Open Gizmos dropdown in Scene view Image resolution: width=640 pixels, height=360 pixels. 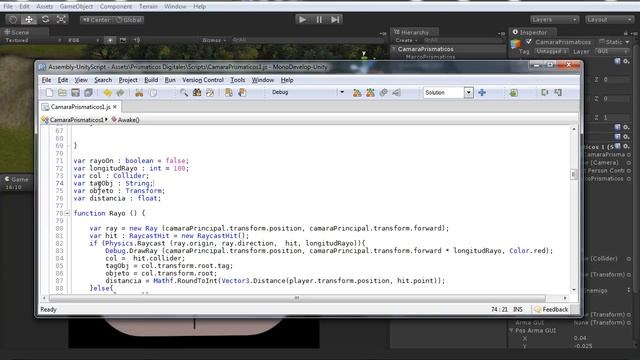coord(214,40)
